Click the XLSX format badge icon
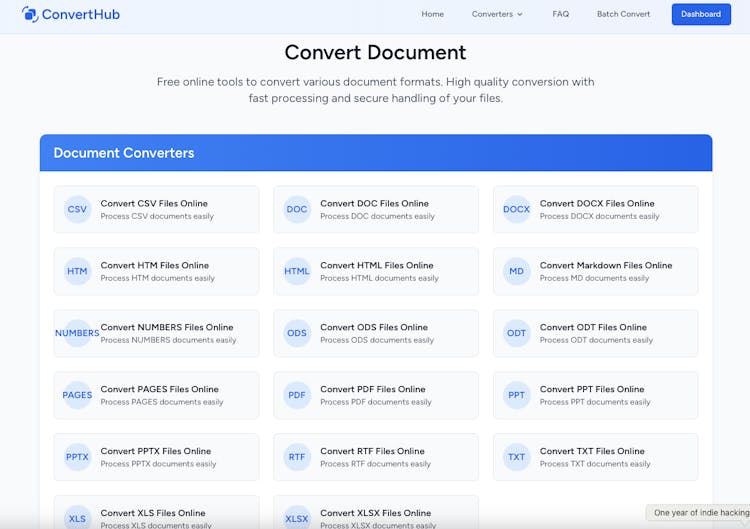The image size is (750, 529). click(297, 519)
